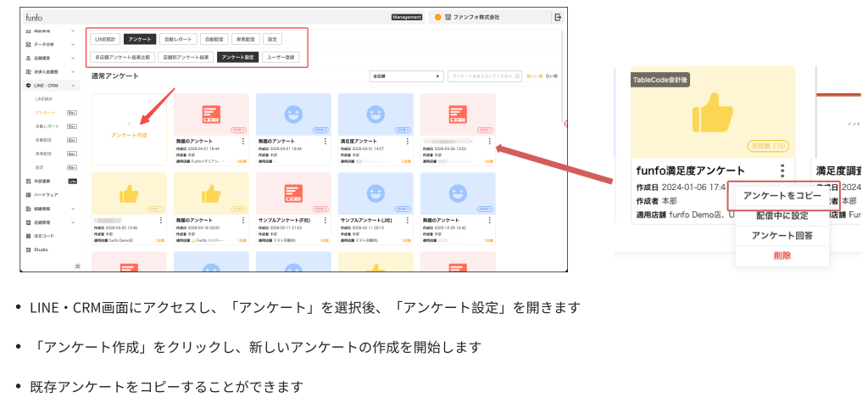The height and width of the screenshot is (403, 868).
Task: Open the 全店舗 store dropdown
Action: point(407,76)
